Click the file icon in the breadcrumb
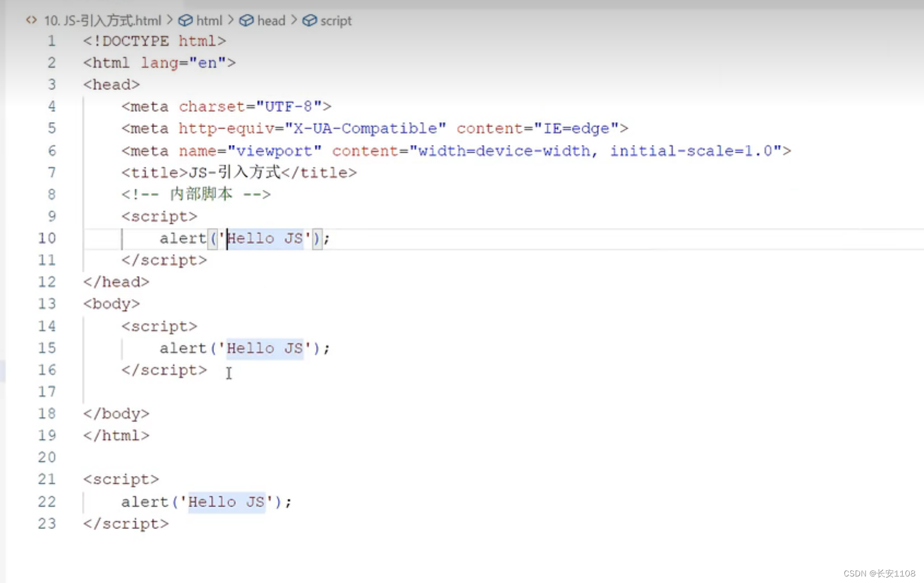924x583 pixels. click(x=31, y=20)
